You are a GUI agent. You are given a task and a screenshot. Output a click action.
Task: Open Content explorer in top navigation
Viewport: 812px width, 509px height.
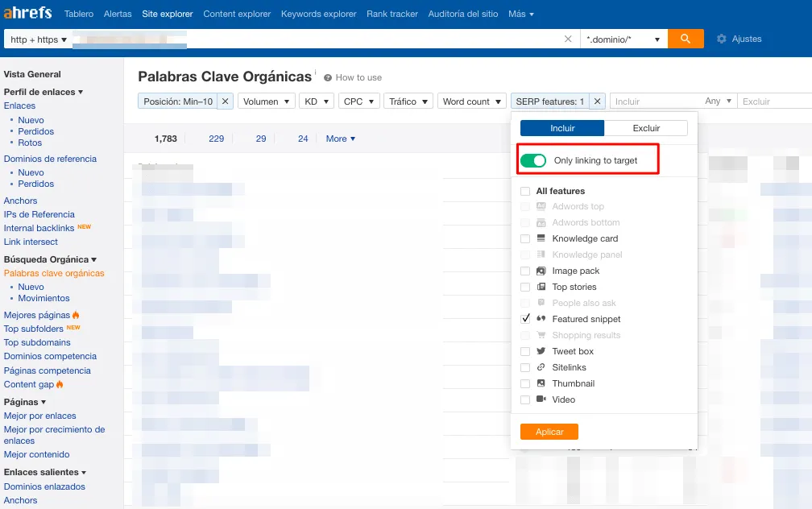tap(237, 14)
